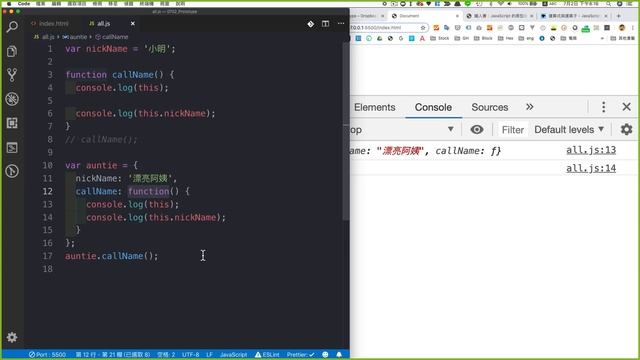Click the logged object in console output
The width and height of the screenshot is (640, 360).
click(x=426, y=151)
